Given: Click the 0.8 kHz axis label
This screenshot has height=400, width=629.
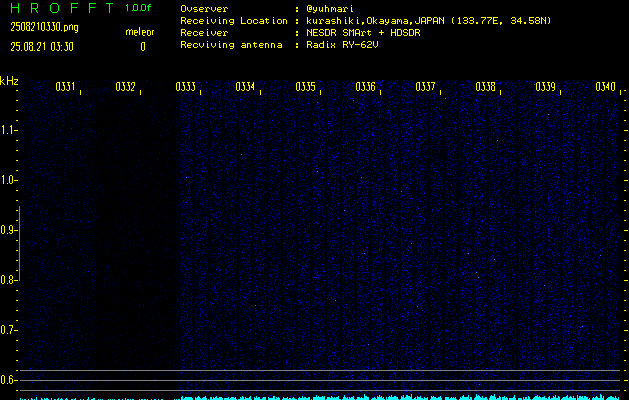Looking at the screenshot, I should point(7,280).
